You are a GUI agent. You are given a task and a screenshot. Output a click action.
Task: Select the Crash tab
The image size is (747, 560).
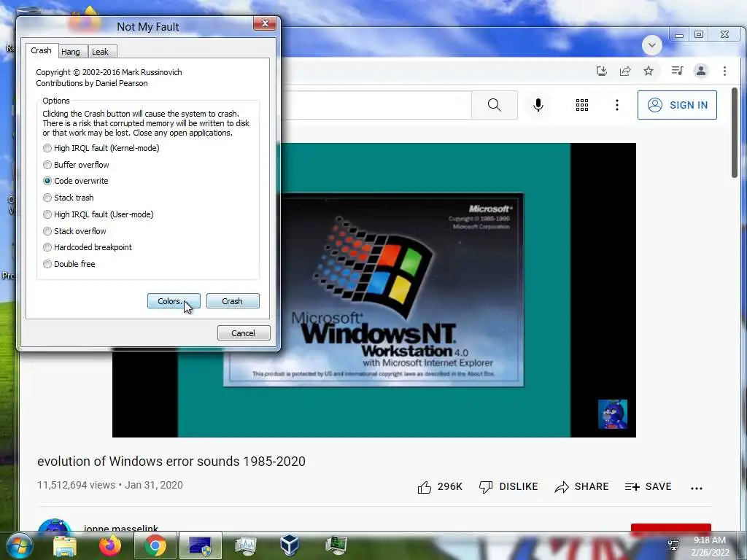(x=42, y=50)
